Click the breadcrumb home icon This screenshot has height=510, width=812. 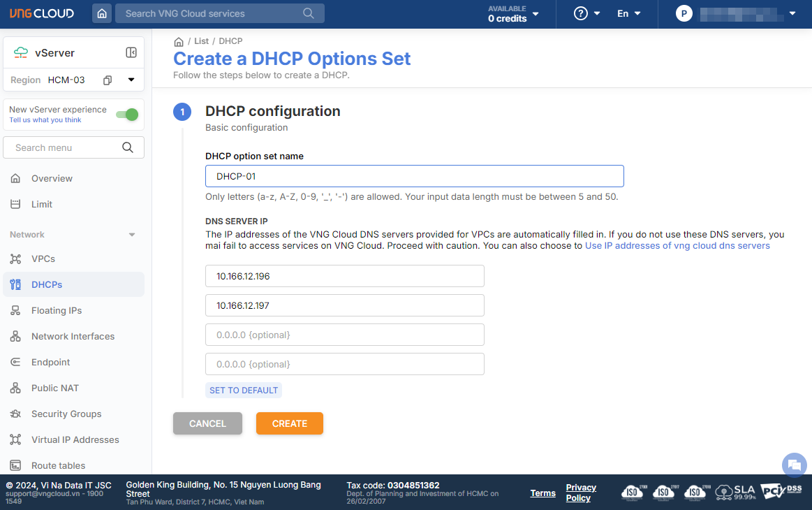(179, 42)
